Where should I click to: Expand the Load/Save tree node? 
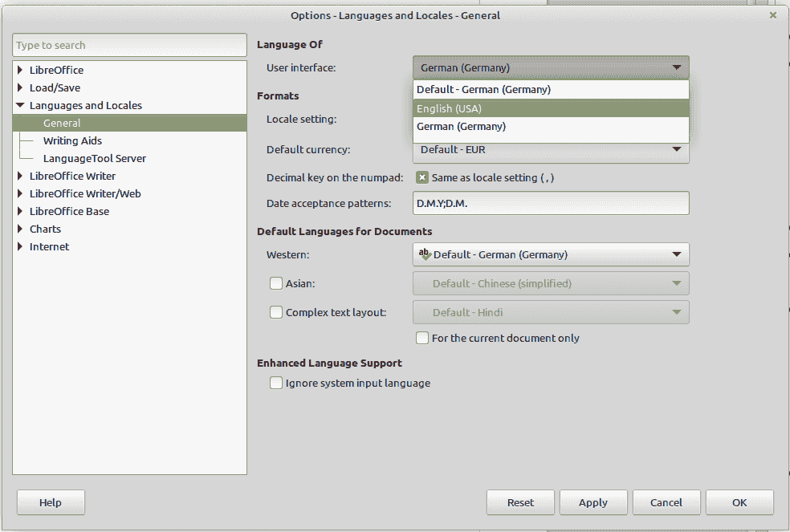click(x=20, y=87)
